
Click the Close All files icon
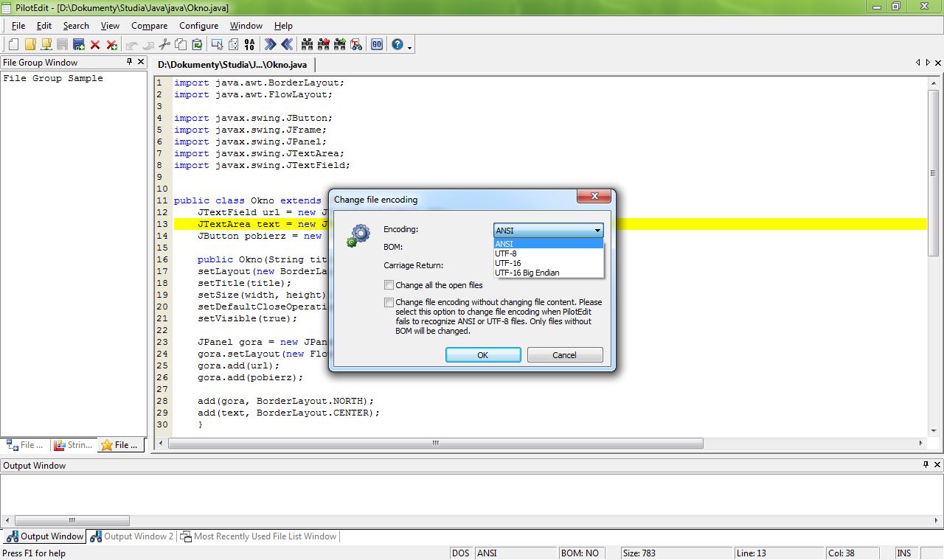pyautogui.click(x=111, y=44)
